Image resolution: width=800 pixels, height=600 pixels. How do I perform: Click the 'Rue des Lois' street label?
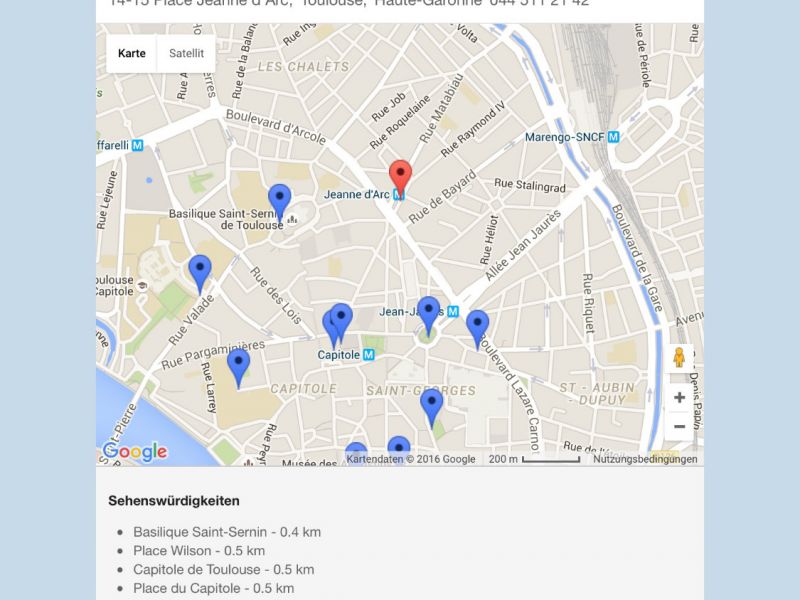point(276,295)
